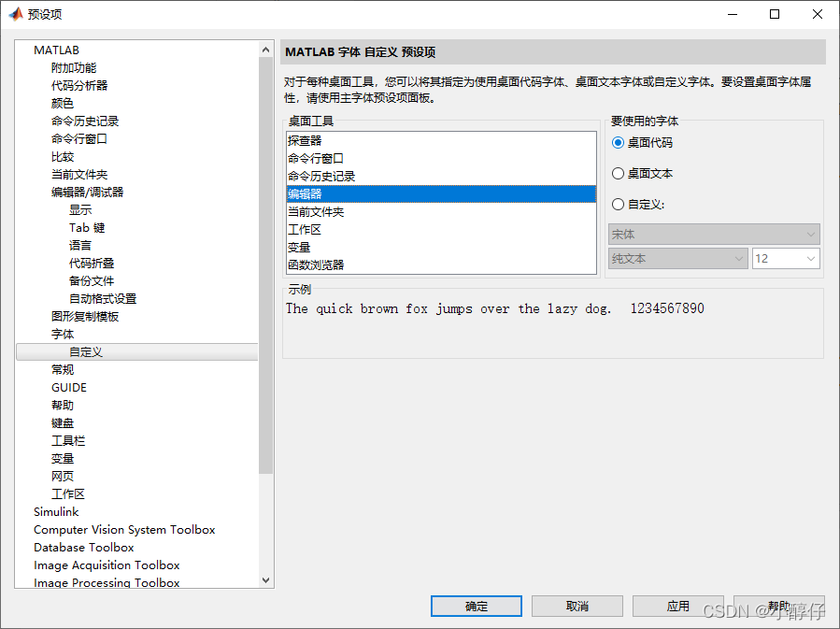The width and height of the screenshot is (840, 629).
Task: Open 变量 node in preferences tree
Action: coord(63,459)
